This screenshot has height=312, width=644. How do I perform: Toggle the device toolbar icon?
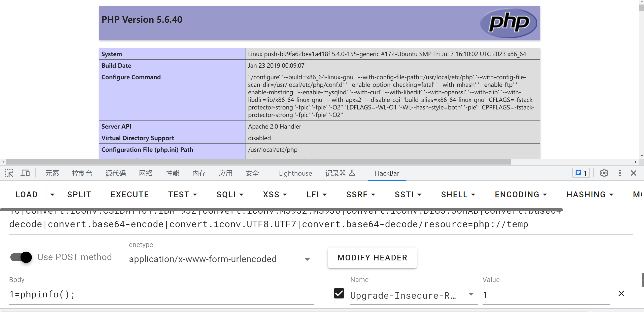pos(25,173)
